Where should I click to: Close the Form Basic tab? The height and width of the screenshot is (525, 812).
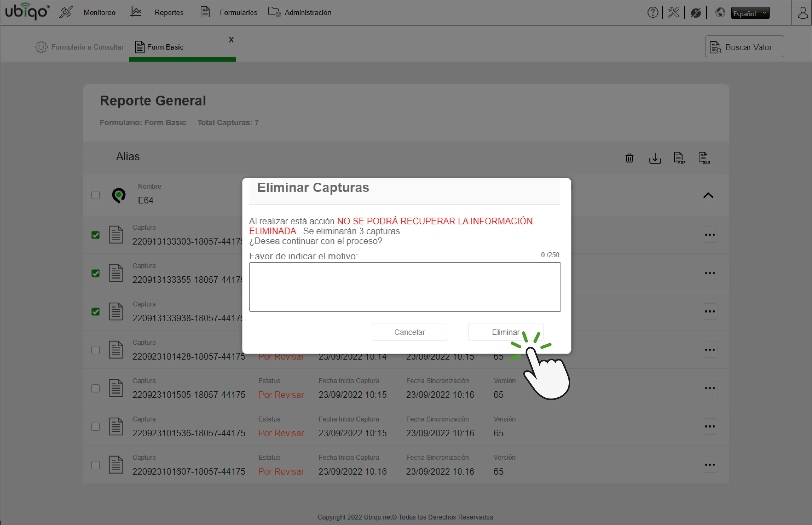coord(231,40)
